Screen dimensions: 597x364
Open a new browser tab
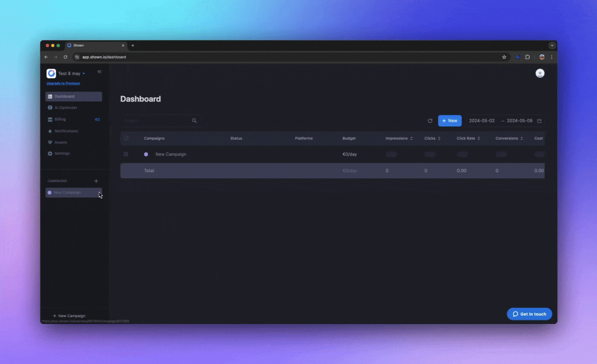(133, 45)
